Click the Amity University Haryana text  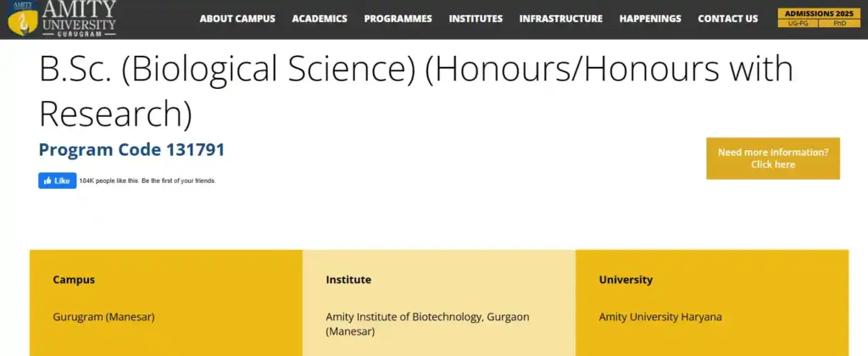coord(660,317)
